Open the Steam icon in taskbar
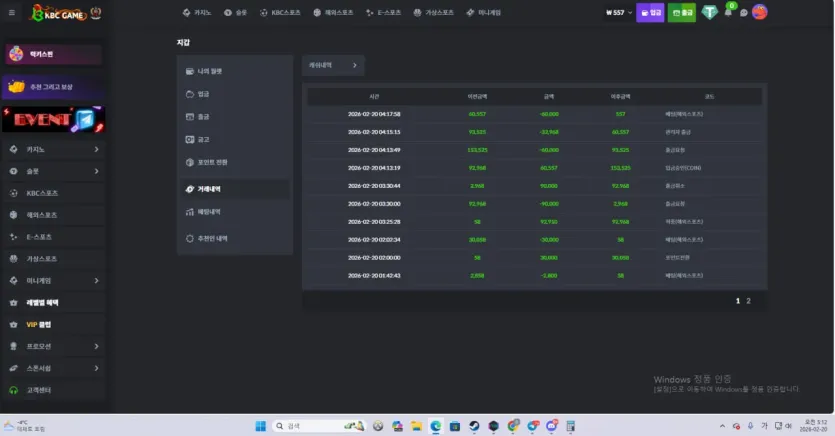This screenshot has height=436, width=835. click(x=474, y=426)
